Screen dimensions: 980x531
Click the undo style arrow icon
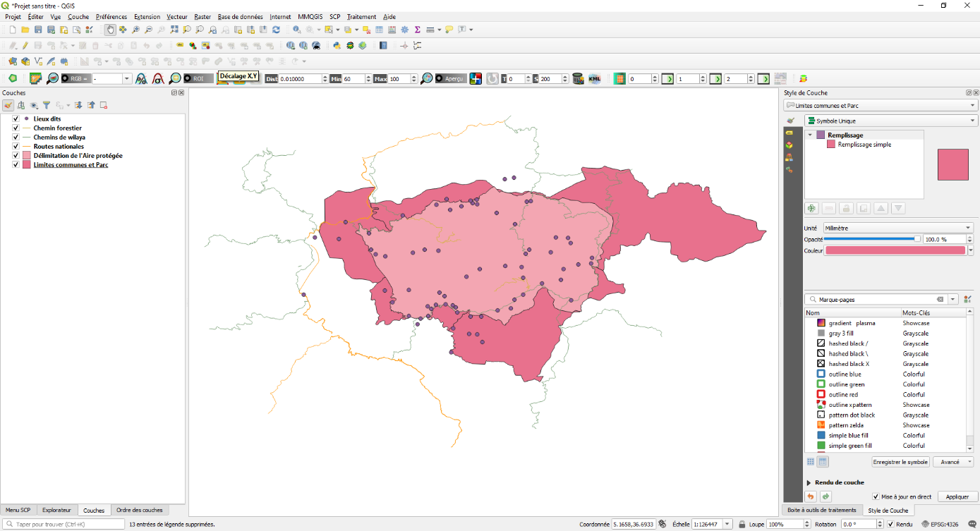coord(811,496)
